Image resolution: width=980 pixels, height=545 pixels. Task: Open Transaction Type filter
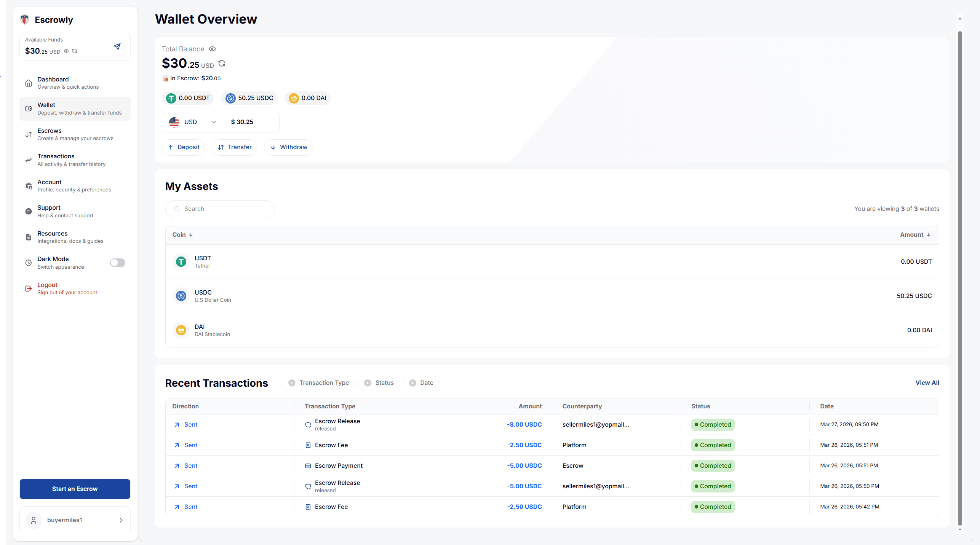click(x=318, y=383)
